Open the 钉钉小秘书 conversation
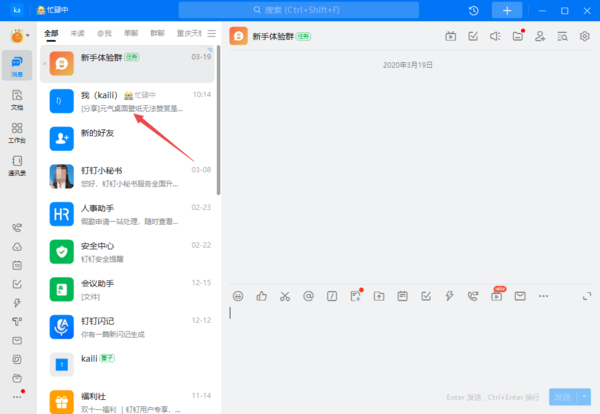Viewport: 600px width, 414px height. tap(130, 177)
